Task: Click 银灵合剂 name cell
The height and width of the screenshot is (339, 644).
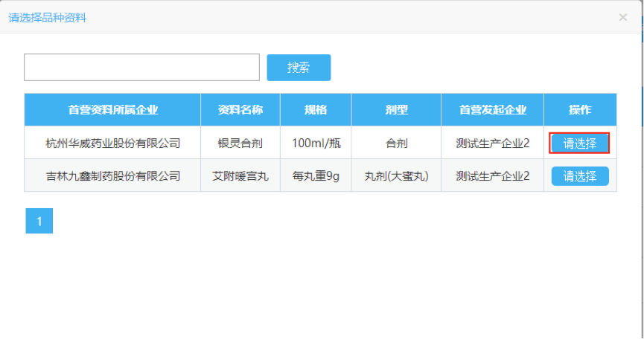Action: [x=240, y=143]
